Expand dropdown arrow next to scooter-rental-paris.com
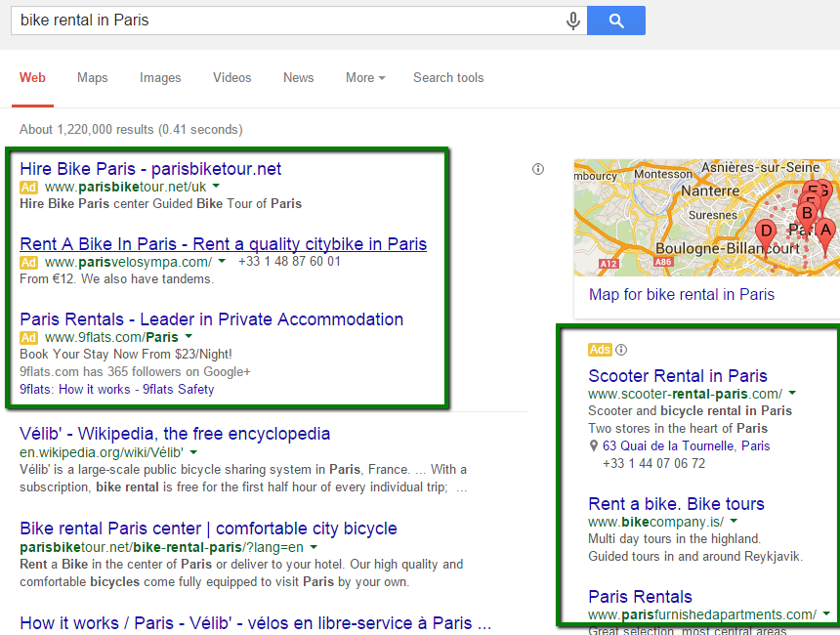Screen dimensions: 840x635 click(x=792, y=393)
